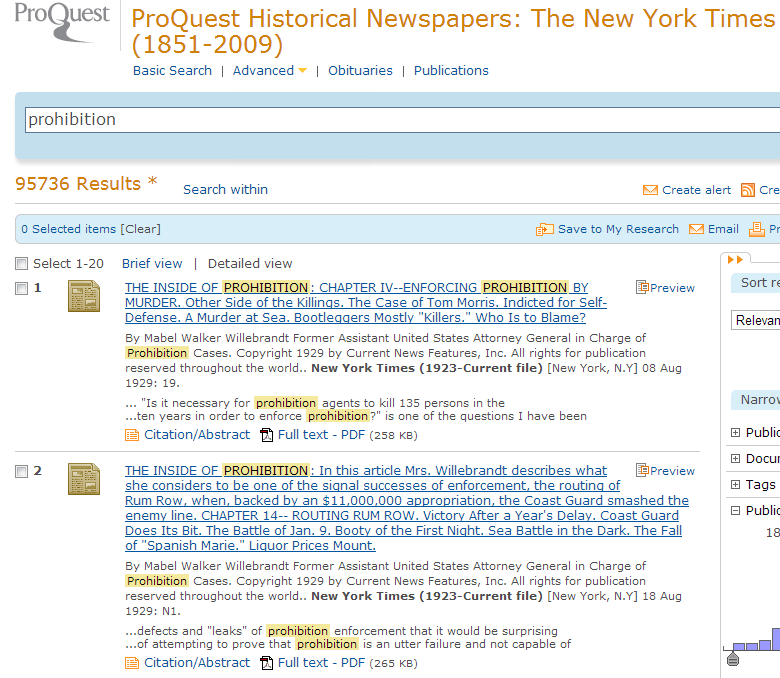Viewport: 780px width, 678px height.
Task: Check the checkbox for result 1
Action: (21, 288)
